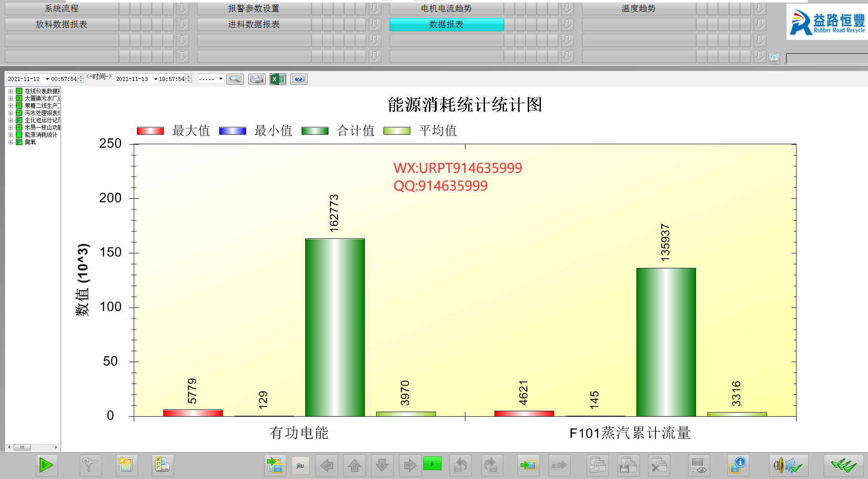868x479 pixels.
Task: Click the 报警参数设置 button
Action: coord(253,9)
